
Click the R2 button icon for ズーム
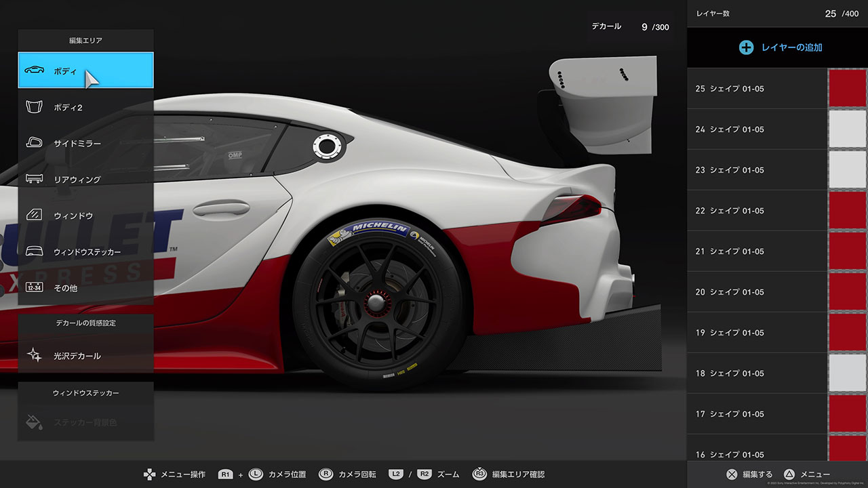point(425,474)
